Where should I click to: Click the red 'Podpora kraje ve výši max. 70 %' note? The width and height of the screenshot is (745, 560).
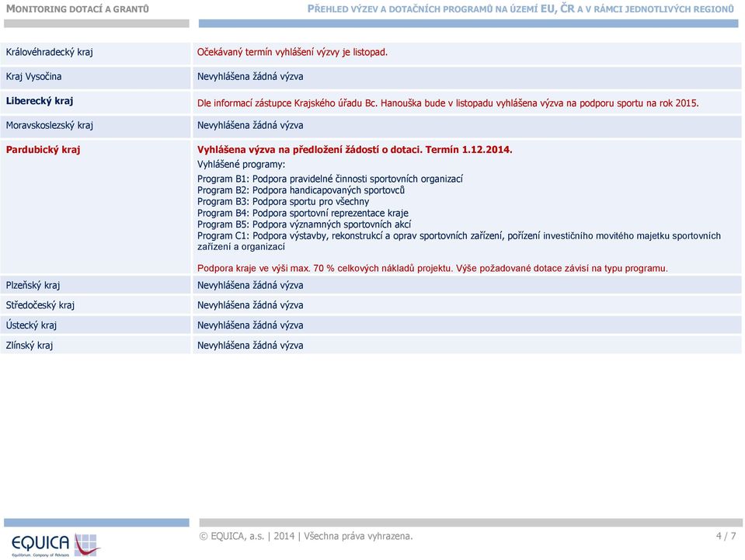[x=433, y=269]
